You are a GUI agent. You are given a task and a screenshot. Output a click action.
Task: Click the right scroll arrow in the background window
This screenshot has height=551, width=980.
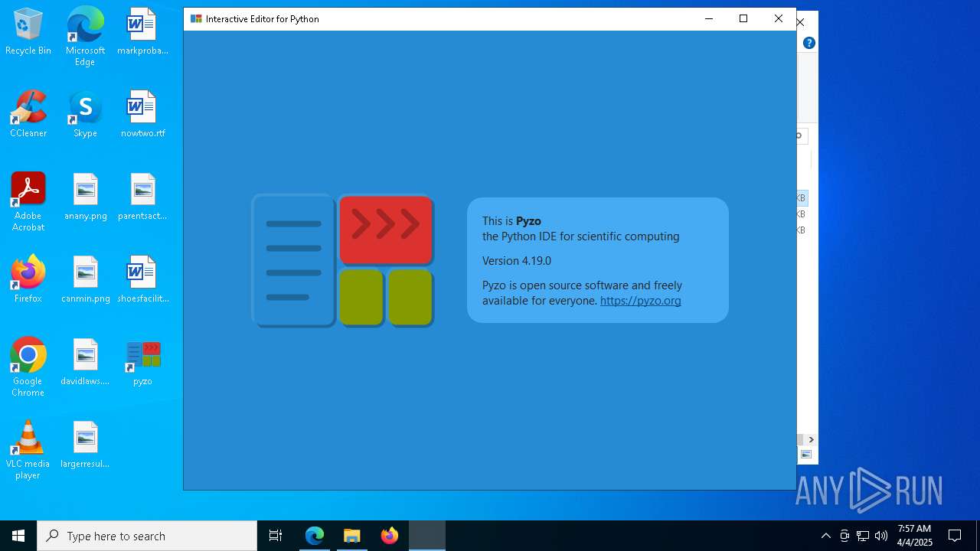811,440
